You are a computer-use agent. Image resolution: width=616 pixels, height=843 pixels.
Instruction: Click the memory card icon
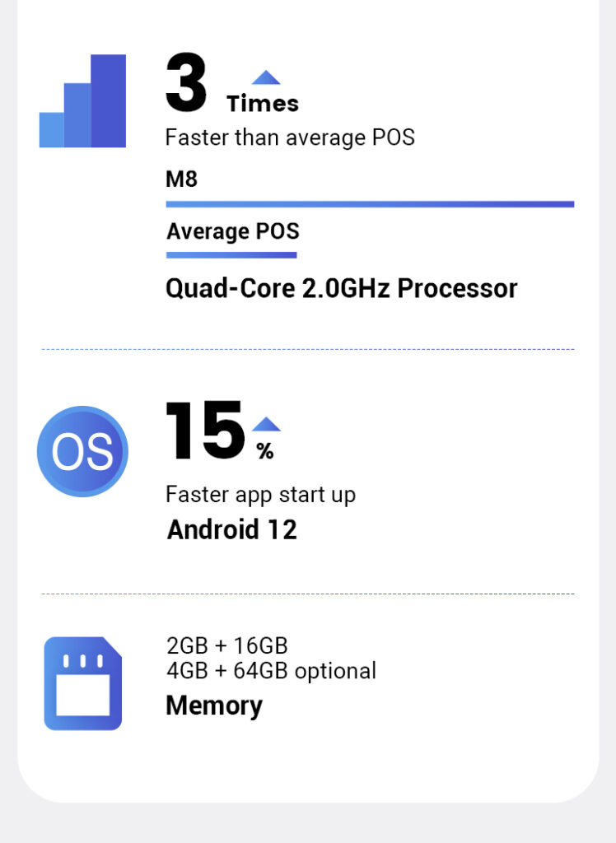point(82,683)
